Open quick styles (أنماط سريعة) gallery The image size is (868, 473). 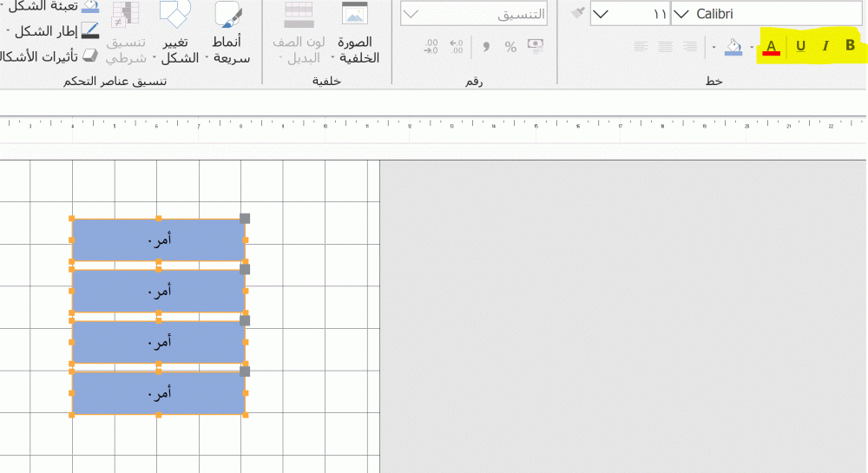(x=229, y=32)
